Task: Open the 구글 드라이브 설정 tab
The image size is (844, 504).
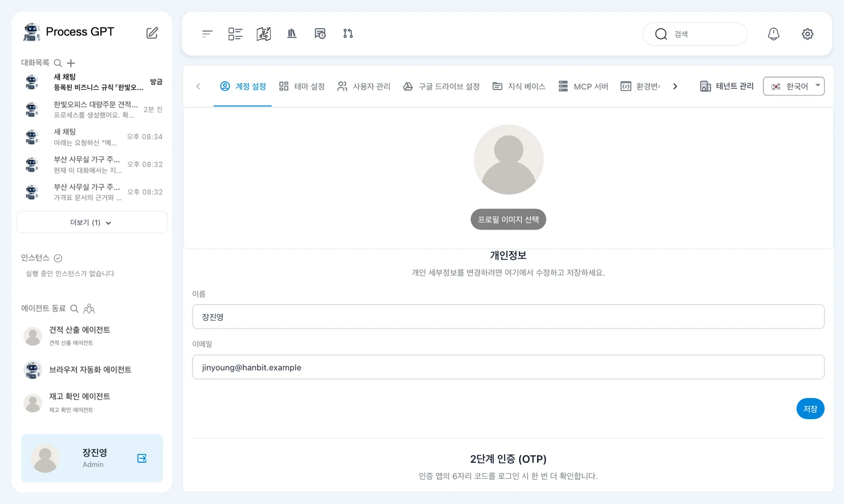Action: point(441,86)
